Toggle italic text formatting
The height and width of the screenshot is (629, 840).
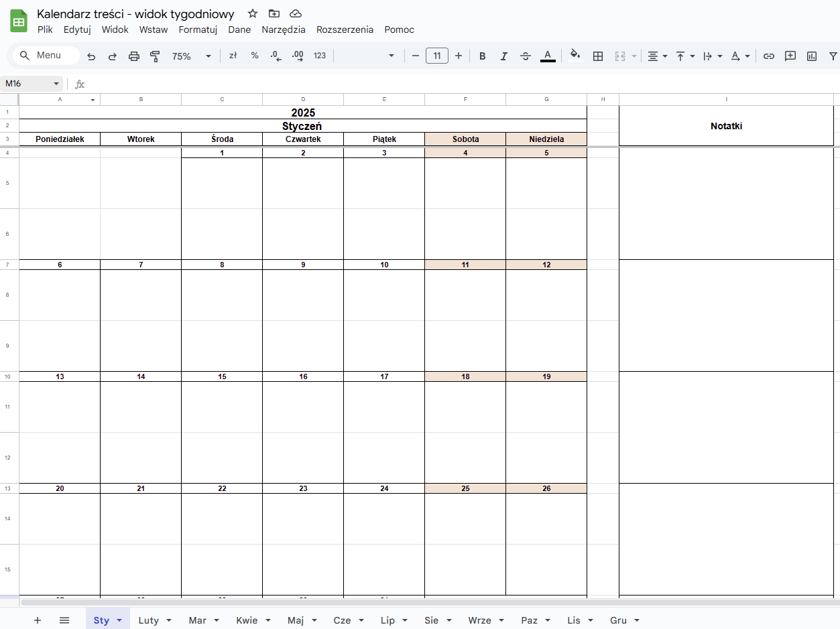coord(503,56)
